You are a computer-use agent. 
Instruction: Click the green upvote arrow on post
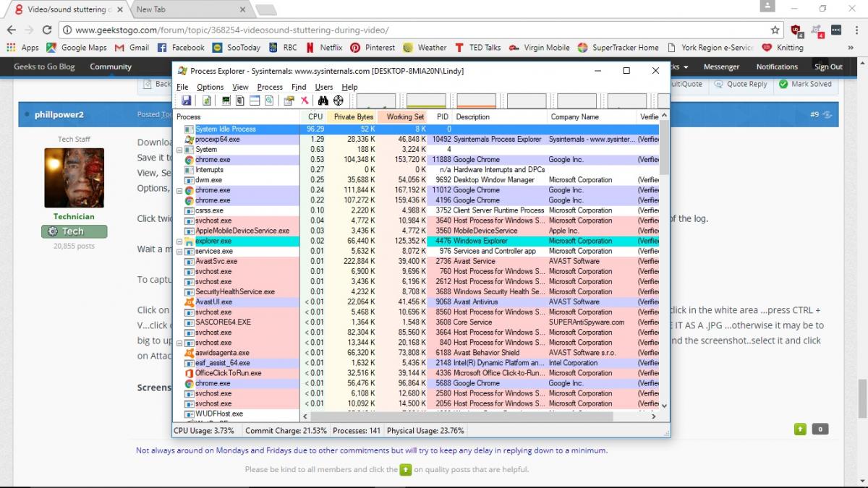[800, 429]
